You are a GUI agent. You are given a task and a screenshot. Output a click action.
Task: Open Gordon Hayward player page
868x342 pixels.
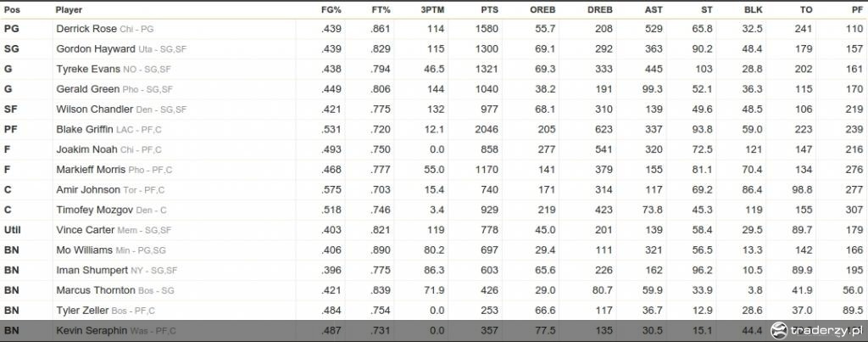96,48
